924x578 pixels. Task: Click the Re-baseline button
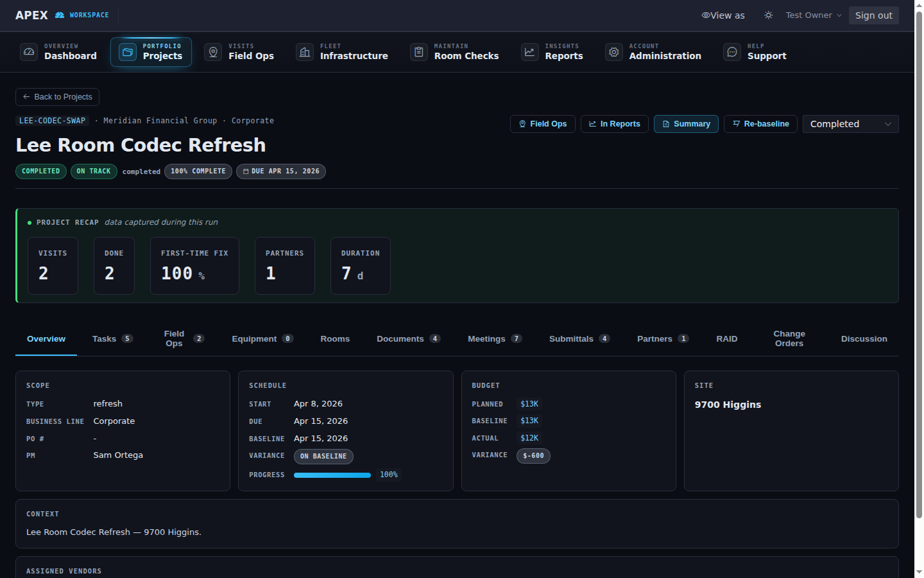coord(760,124)
